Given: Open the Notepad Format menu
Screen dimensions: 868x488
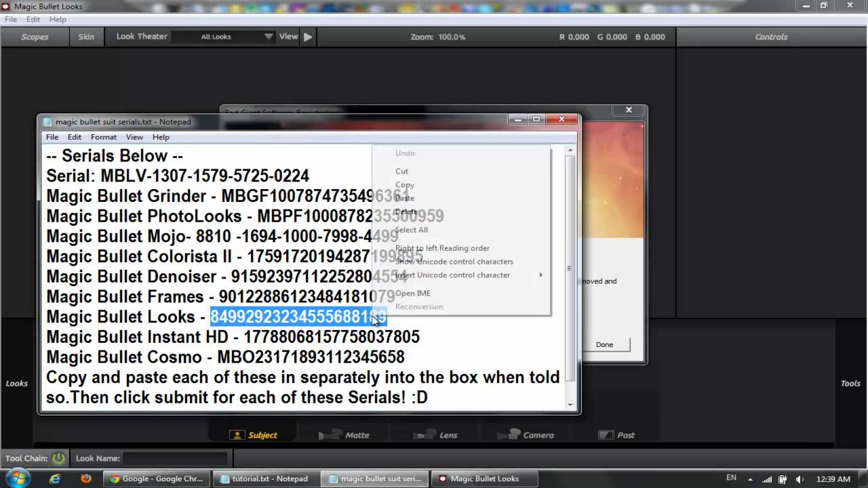Looking at the screenshot, I should coord(104,137).
